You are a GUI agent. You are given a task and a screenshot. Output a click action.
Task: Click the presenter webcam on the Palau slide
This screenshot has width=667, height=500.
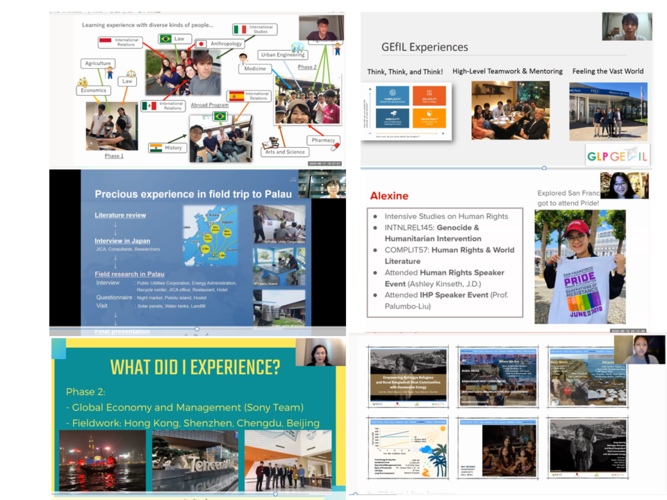(x=322, y=184)
